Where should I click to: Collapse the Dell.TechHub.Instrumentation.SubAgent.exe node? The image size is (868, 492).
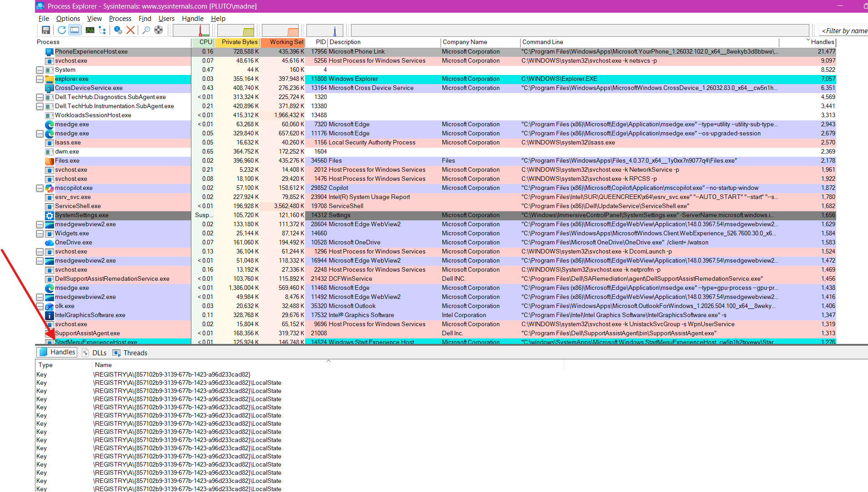click(40, 106)
